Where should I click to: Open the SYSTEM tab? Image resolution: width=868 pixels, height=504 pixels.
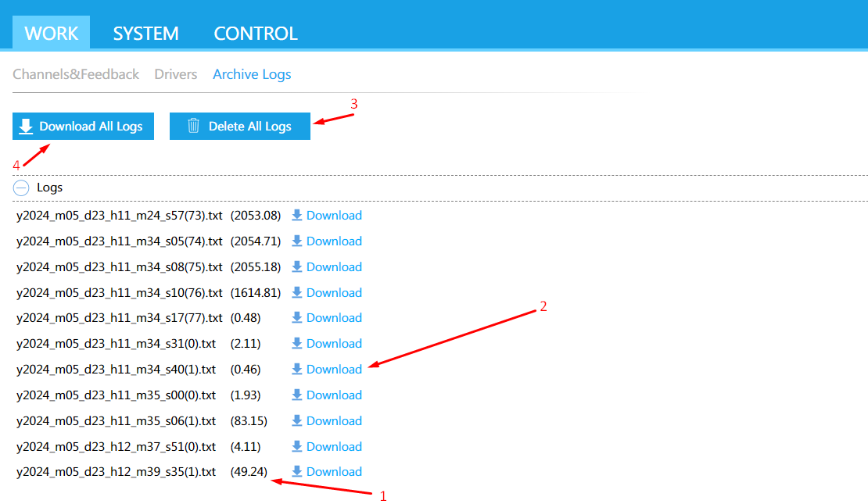(x=145, y=34)
